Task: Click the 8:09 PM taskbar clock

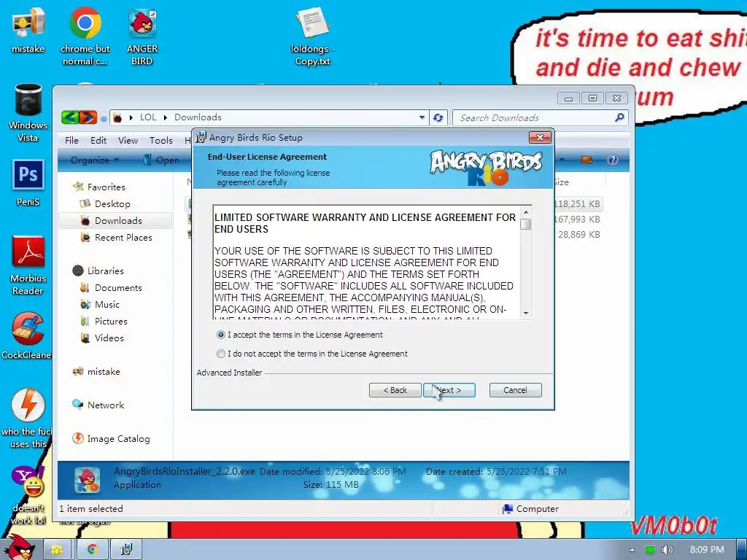Action: click(706, 550)
